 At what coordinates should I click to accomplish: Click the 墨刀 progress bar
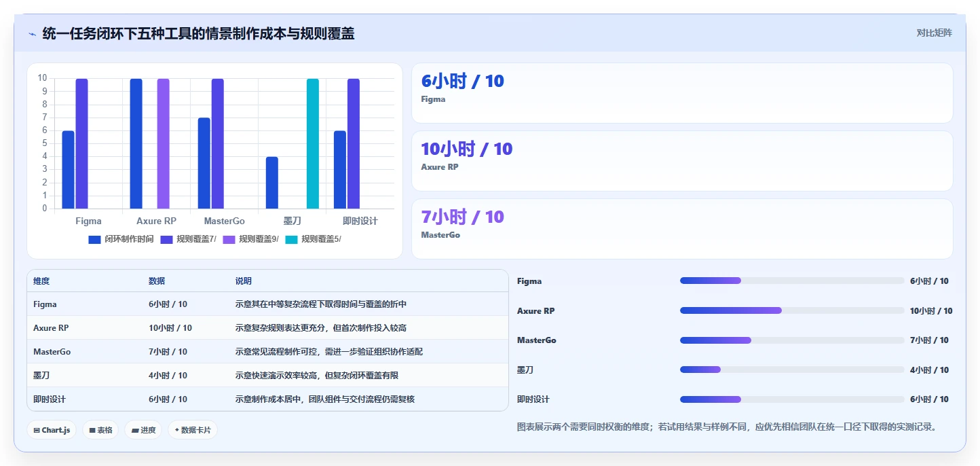point(792,370)
